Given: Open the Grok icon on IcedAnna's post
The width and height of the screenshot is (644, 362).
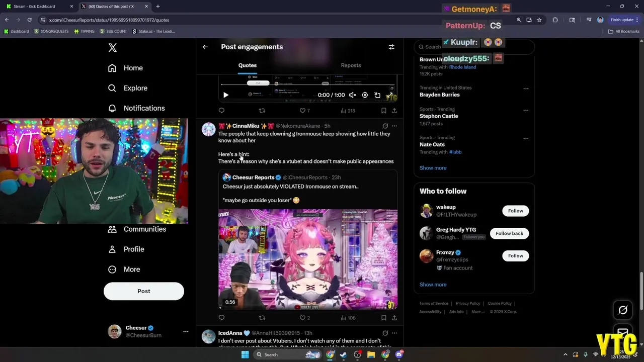Looking at the screenshot, I should pos(385,333).
